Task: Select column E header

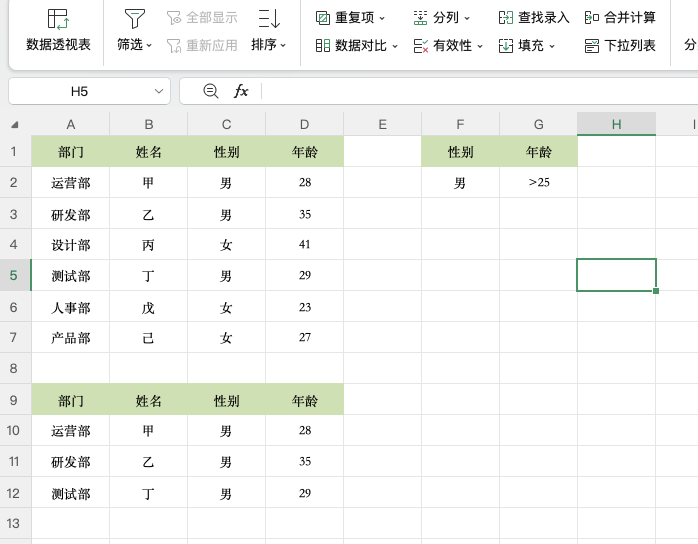Action: coord(382,124)
